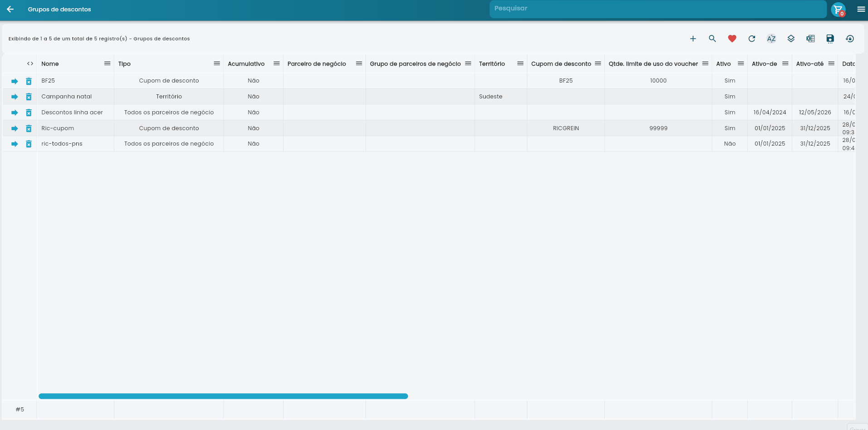The image size is (868, 430).
Task: Click the magnifier search icon in toolbar
Action: [712, 39]
